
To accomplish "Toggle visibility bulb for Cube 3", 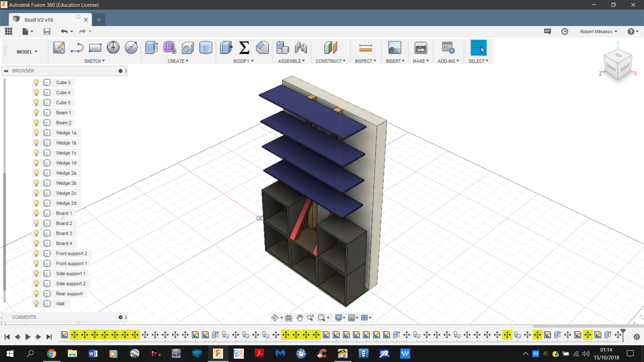I will tap(36, 82).
